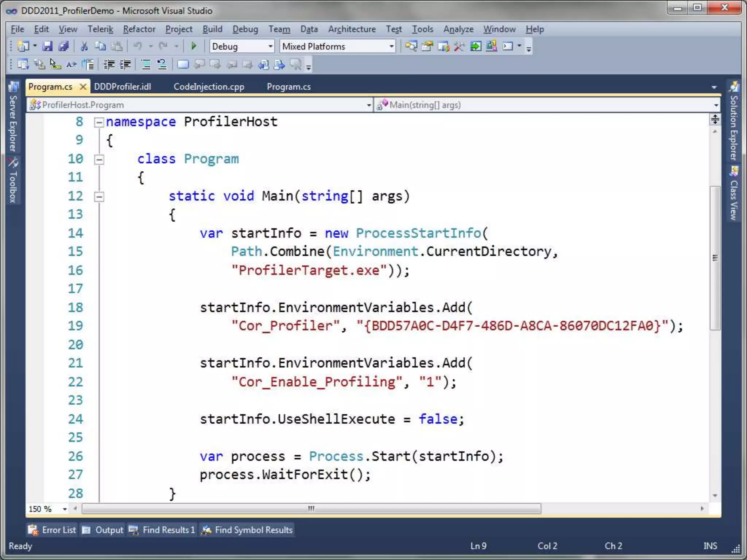Viewport: 747px width, 560px height.
Task: Click the Comment Selection icon
Action: (146, 65)
